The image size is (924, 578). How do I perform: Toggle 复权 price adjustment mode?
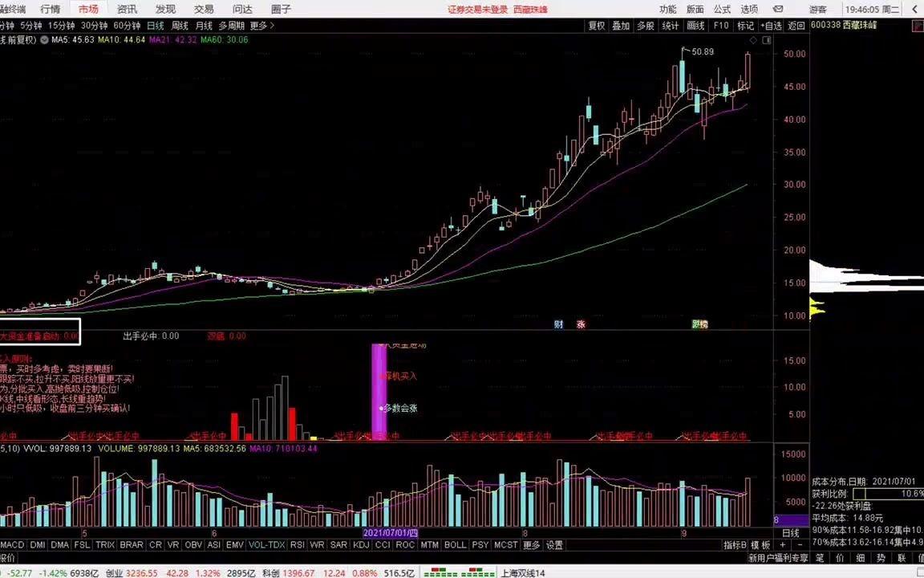click(x=596, y=25)
